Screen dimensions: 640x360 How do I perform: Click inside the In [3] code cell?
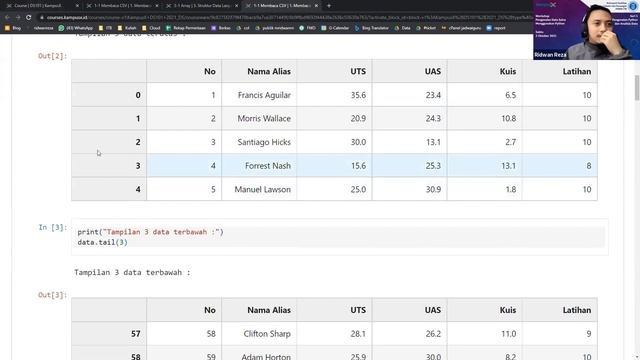coord(340,237)
